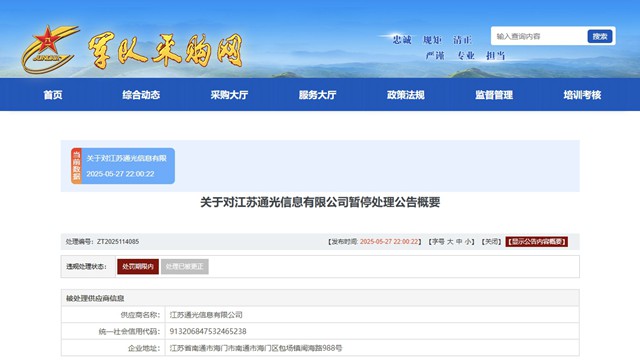Open 监督管理 navigation item
The image size is (640, 360).
[x=494, y=95]
